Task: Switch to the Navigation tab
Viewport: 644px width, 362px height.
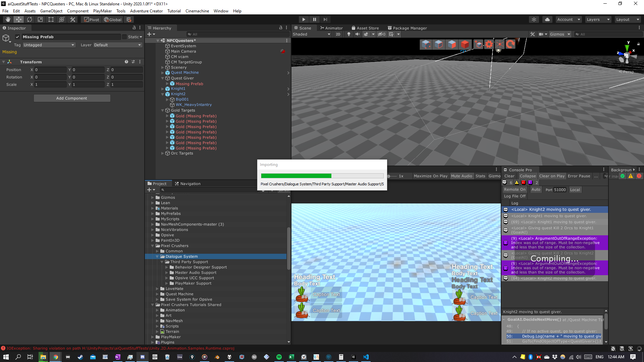Action: [187, 184]
